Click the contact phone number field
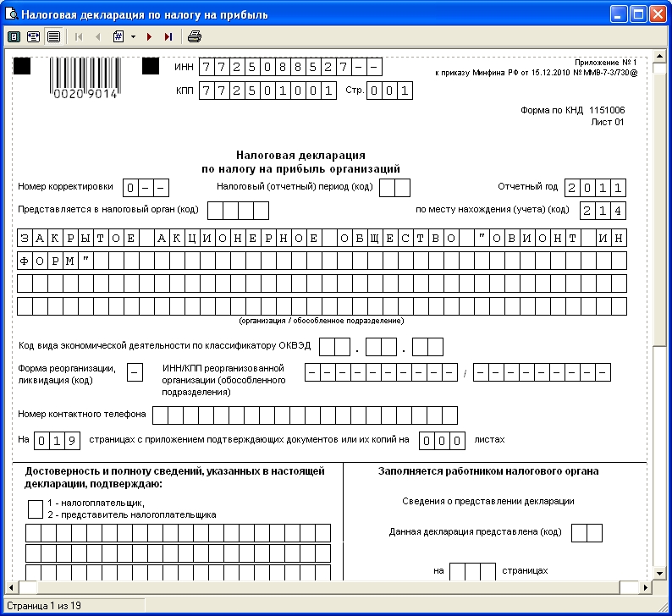 pyautogui.click(x=305, y=415)
